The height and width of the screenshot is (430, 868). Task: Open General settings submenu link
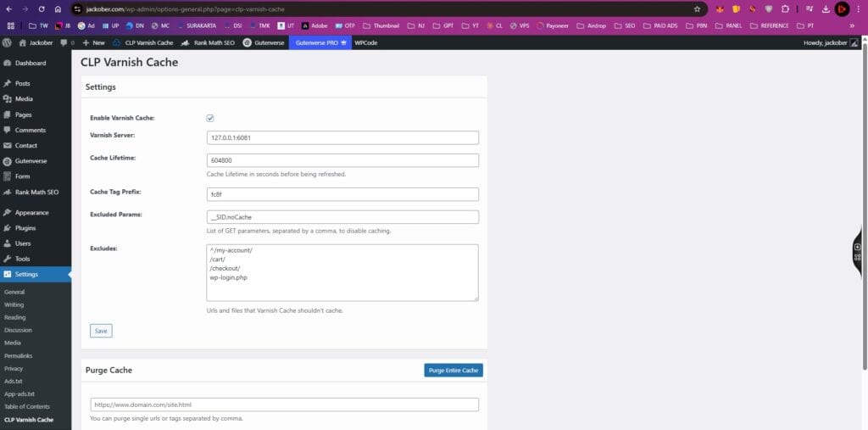pyautogui.click(x=14, y=292)
